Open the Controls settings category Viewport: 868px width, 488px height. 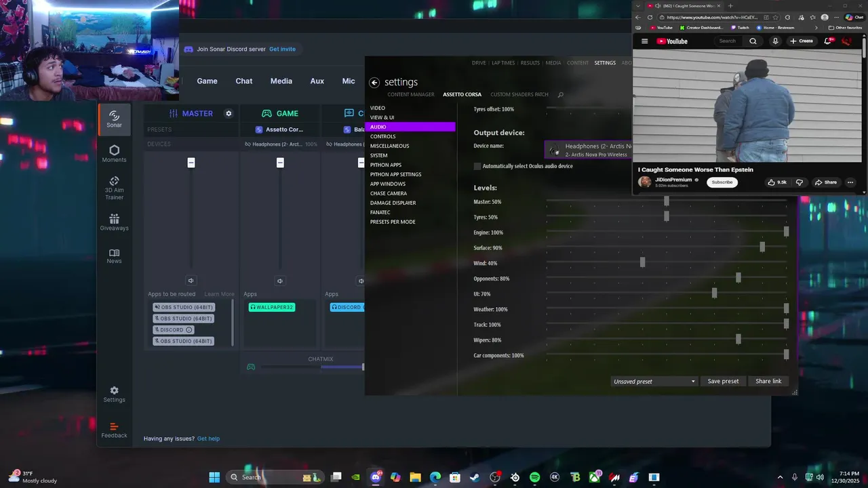(382, 137)
